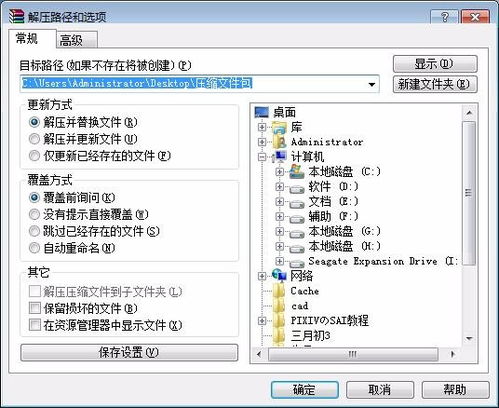The width and height of the screenshot is (499, 408).
Task: Open the destination path dropdown arrow
Action: [x=372, y=84]
